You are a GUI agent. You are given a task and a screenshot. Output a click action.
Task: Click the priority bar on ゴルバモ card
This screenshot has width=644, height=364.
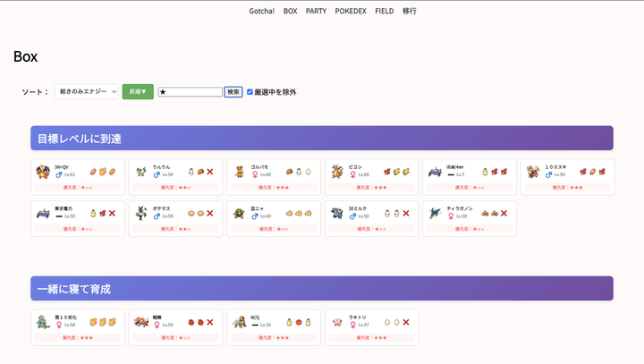274,187
